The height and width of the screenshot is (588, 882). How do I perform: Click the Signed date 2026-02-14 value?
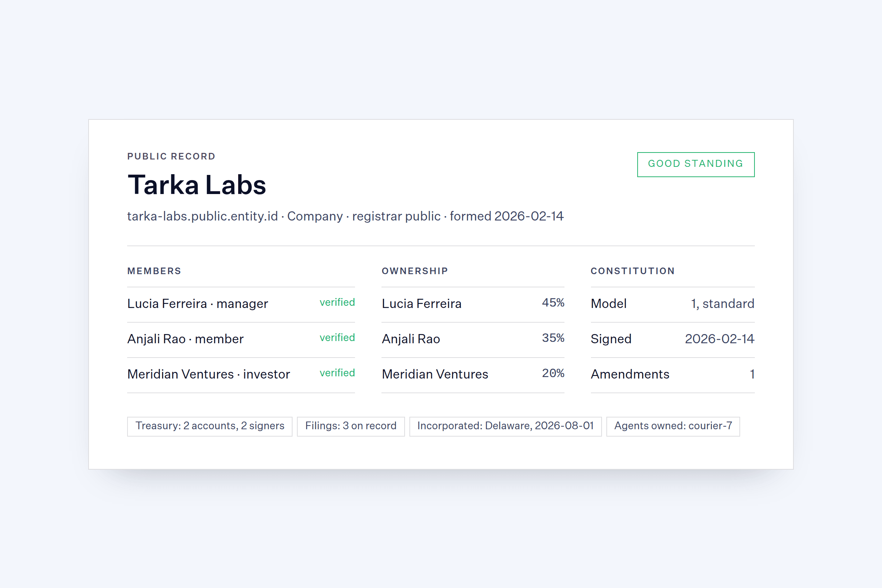tap(720, 339)
